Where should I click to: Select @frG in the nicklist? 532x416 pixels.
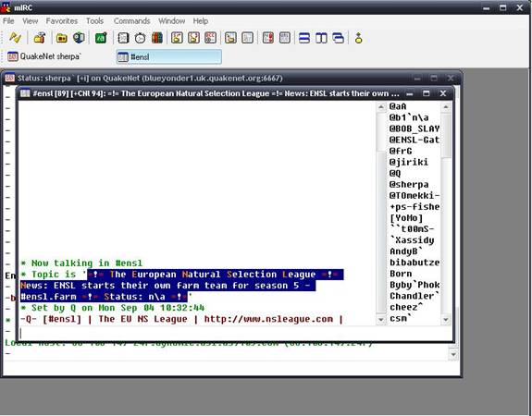[x=401, y=152]
